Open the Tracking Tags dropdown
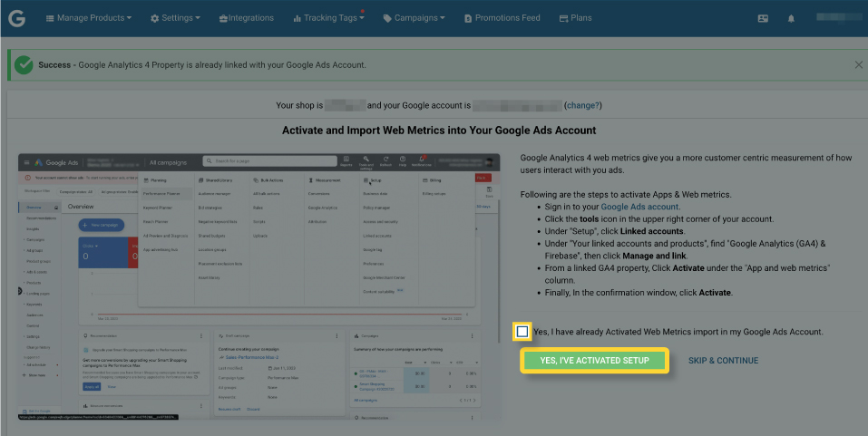868x436 pixels. 329,18
